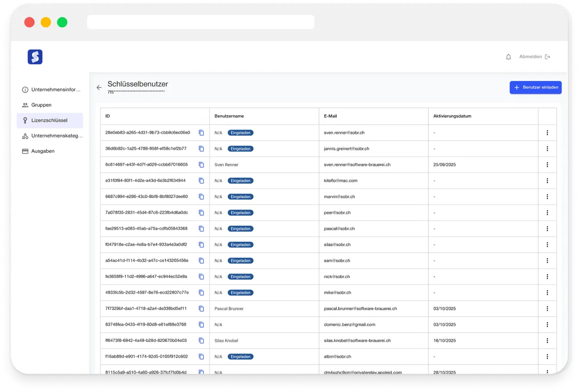Open the three-dot menu for sven.renner@sobr.ch

click(547, 133)
